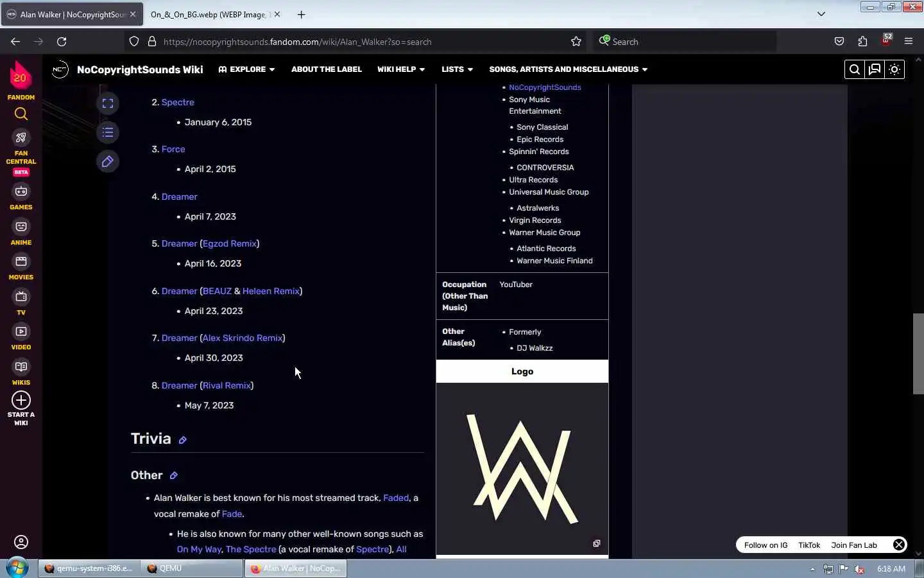Click Join Fan Lab button
924x578 pixels.
click(x=854, y=545)
